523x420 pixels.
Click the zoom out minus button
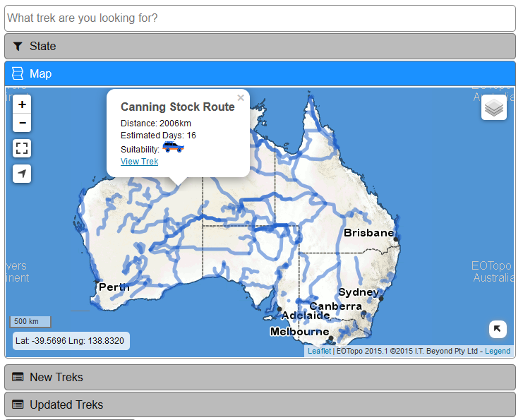click(x=23, y=124)
